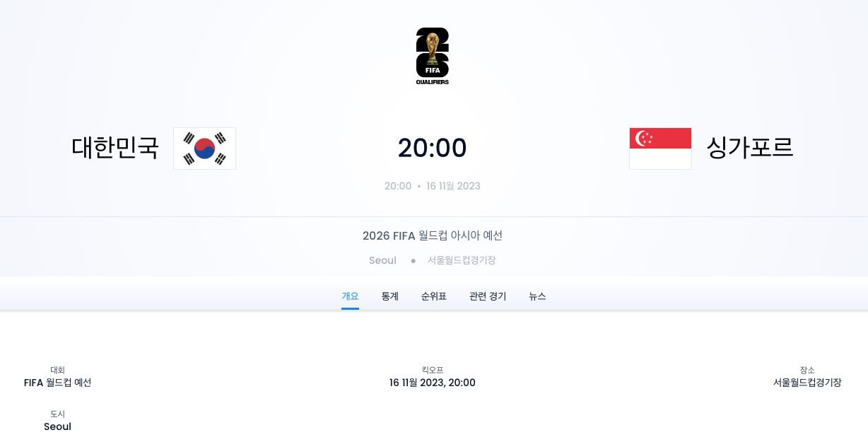868x447 pixels.
Task: Click the FIFA 월드컵 예선 competition label
Action: click(57, 383)
